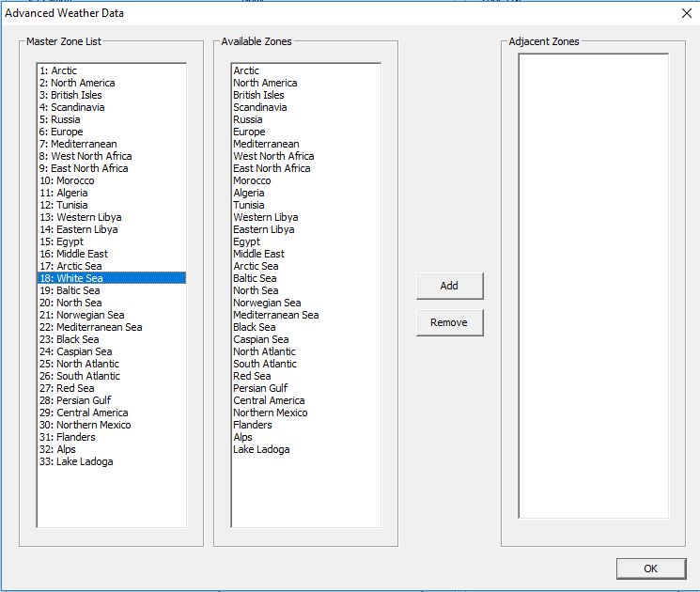Select '9: East North Africa' master zone

pos(112,168)
